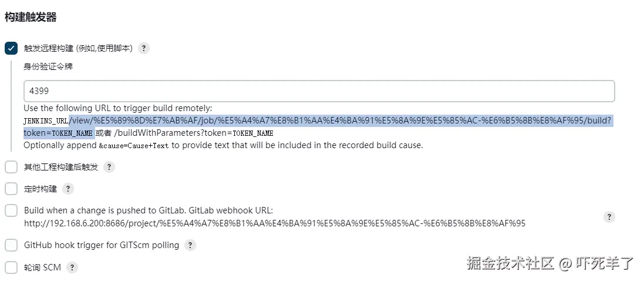
Task: Show help for 定时构建
Action: tap(68, 189)
